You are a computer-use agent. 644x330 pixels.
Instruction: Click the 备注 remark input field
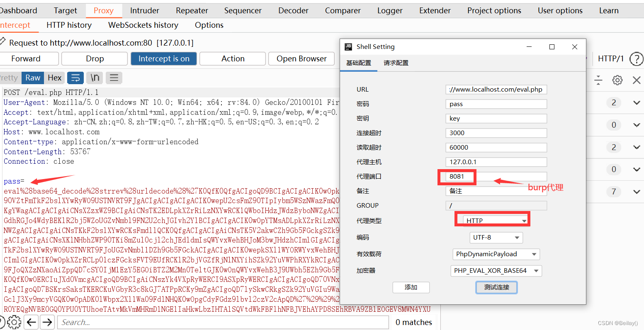coord(496,191)
